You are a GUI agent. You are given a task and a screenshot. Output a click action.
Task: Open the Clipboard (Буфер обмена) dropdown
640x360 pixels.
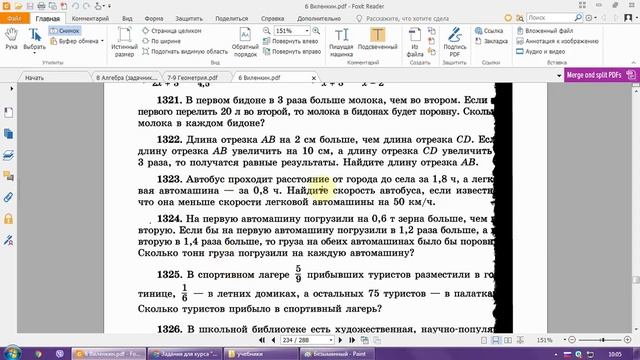[x=77, y=41]
